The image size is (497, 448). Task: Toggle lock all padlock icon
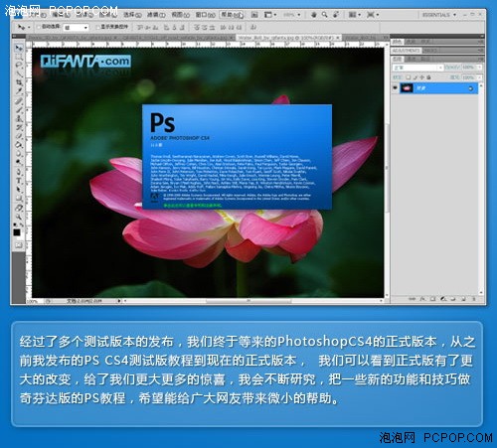[428, 77]
